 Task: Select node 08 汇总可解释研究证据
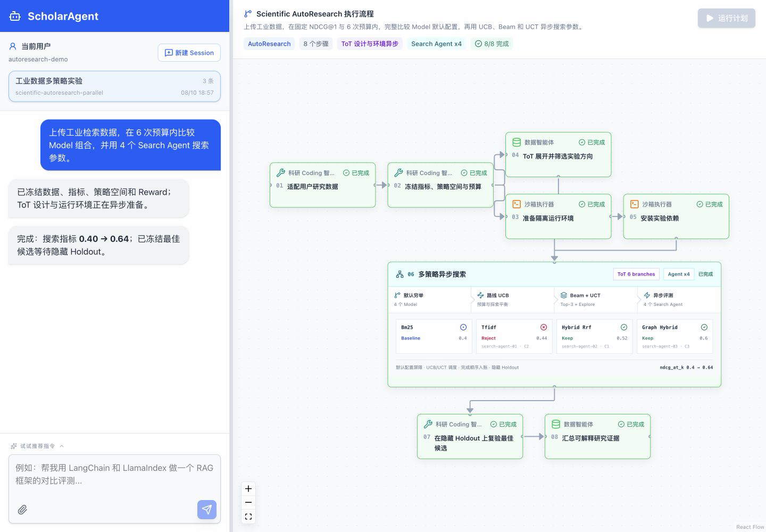(x=598, y=436)
